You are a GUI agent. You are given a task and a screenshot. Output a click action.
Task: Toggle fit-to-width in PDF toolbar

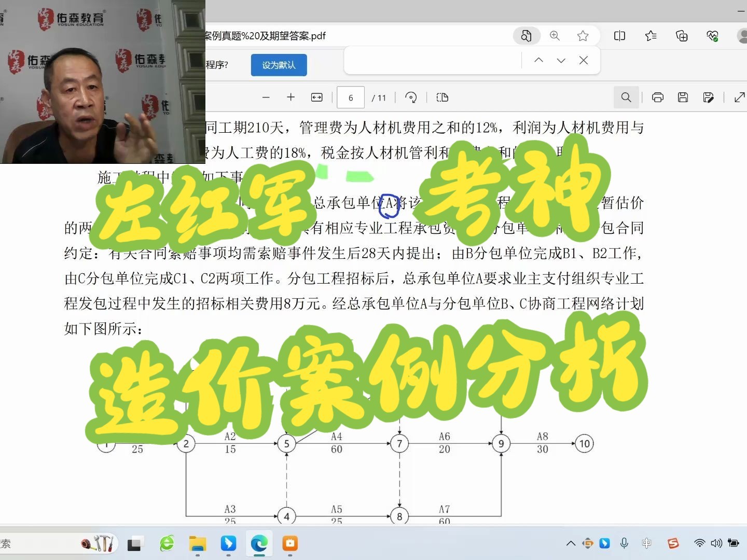pyautogui.click(x=316, y=97)
